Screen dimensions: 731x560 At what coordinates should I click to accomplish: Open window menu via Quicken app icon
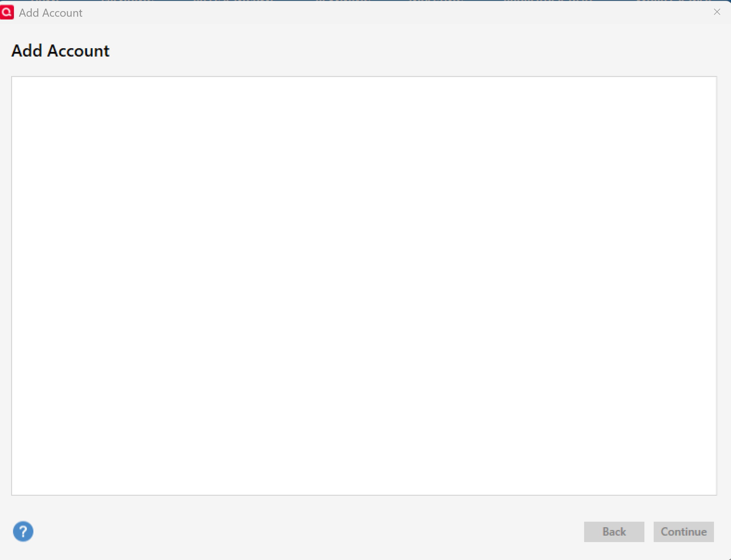7,12
